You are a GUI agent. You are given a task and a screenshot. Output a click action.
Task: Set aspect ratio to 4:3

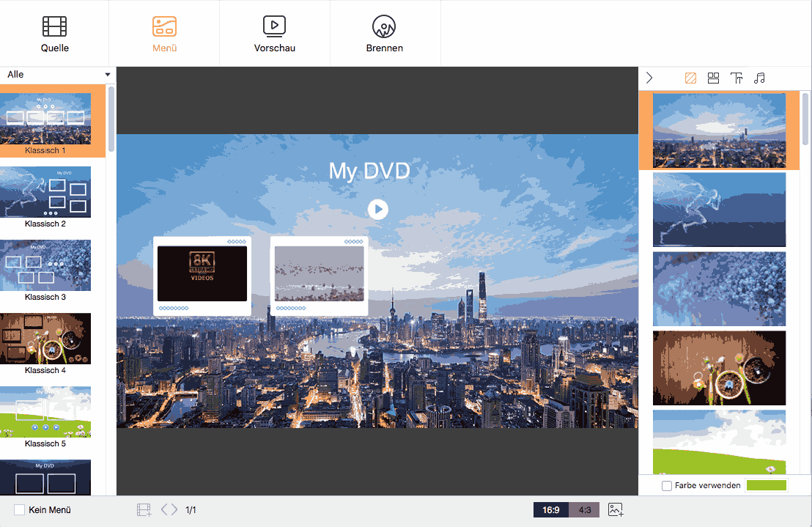point(584,510)
